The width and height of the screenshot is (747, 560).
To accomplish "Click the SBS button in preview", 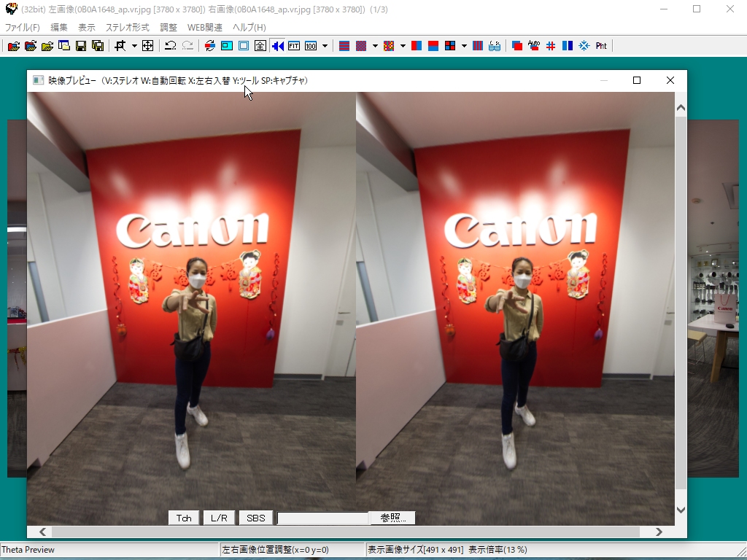I will pos(256,518).
